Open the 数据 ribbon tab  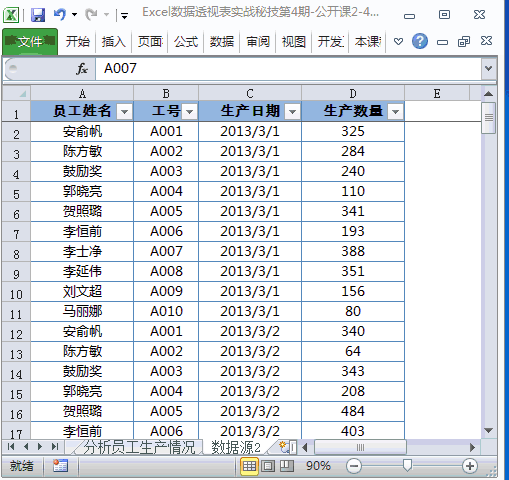(222, 42)
